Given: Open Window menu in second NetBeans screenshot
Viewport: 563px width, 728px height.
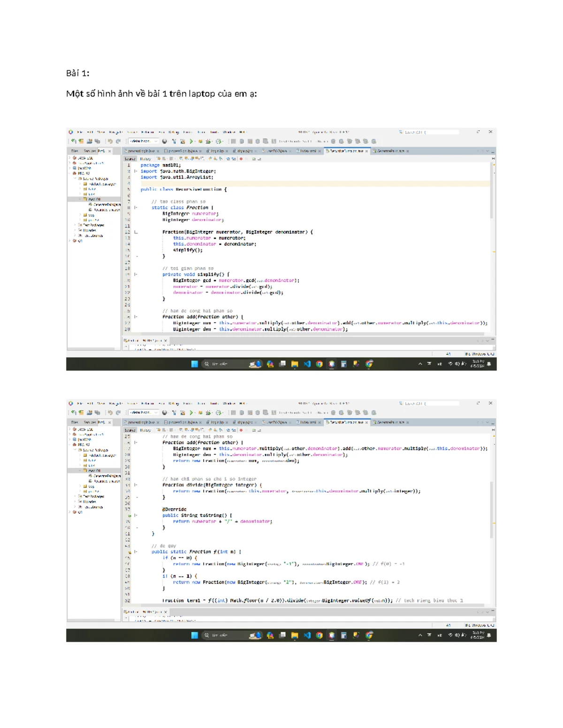Looking at the screenshot, I should coord(229,403).
